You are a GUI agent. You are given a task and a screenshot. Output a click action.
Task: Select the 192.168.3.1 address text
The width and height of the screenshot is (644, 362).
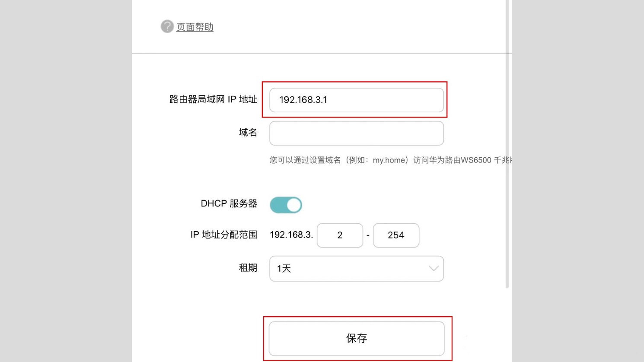click(x=304, y=100)
